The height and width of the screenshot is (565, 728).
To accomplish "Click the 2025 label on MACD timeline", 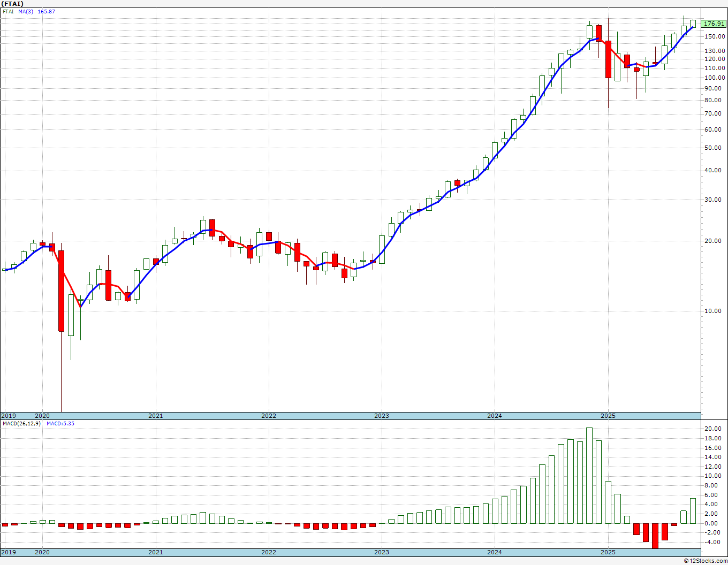I will click(x=608, y=552).
